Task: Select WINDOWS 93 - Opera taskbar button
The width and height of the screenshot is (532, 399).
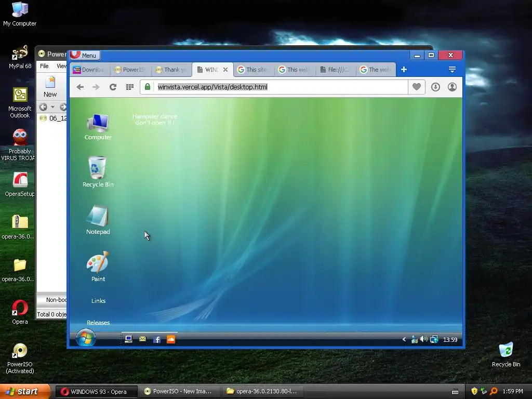Action: click(x=96, y=392)
